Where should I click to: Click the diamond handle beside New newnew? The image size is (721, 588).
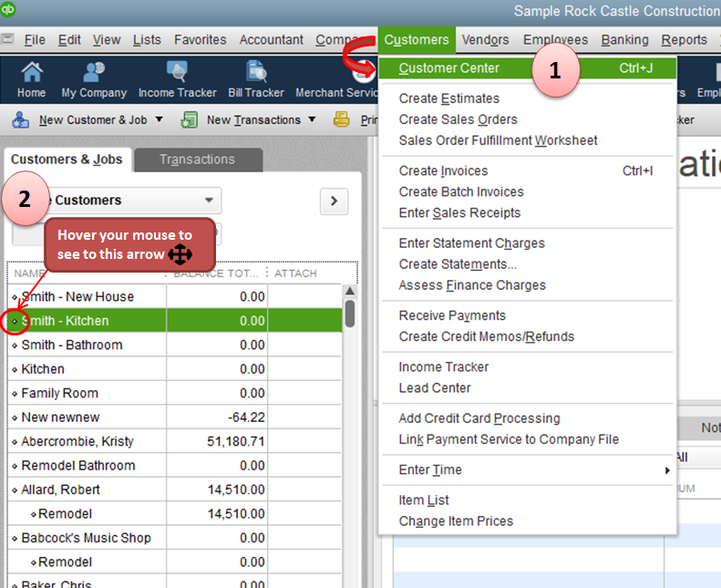coord(15,418)
